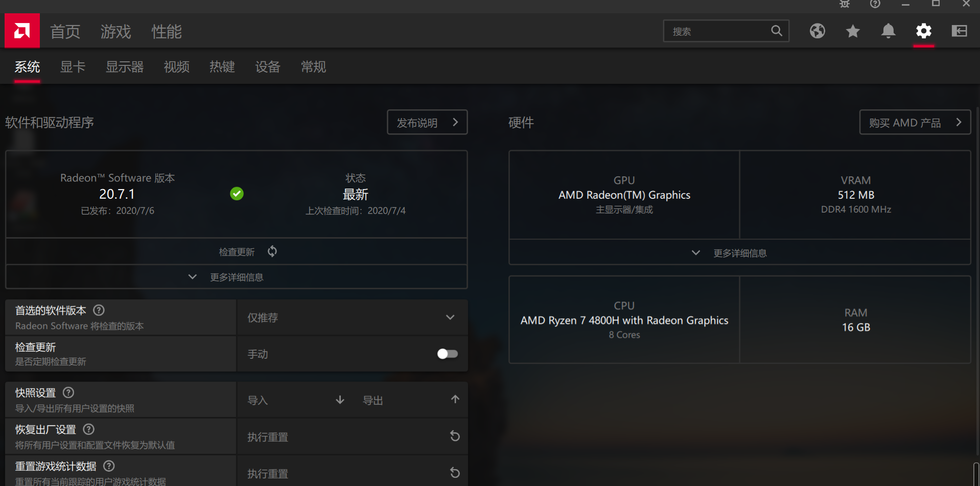Toggle the 检查更新 manual/automatic switch
980x486 pixels.
coord(448,354)
